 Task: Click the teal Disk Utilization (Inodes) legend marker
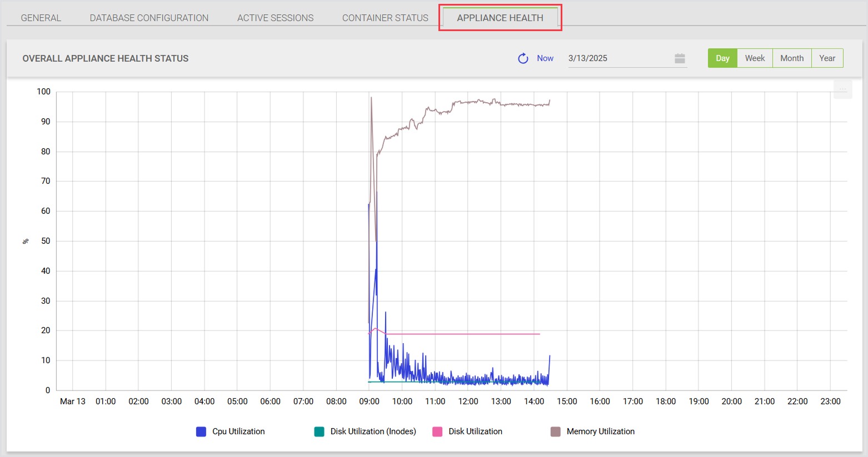(319, 432)
